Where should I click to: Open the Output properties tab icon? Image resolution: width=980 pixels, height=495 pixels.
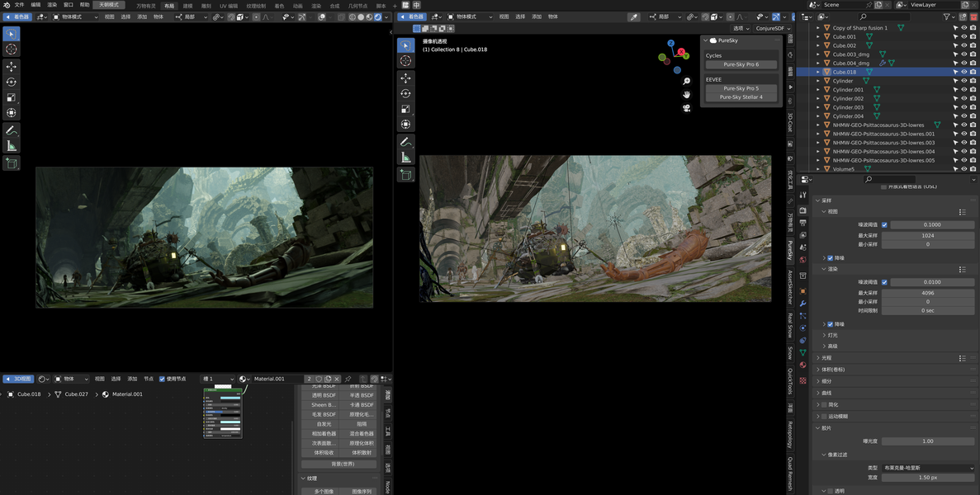[803, 224]
